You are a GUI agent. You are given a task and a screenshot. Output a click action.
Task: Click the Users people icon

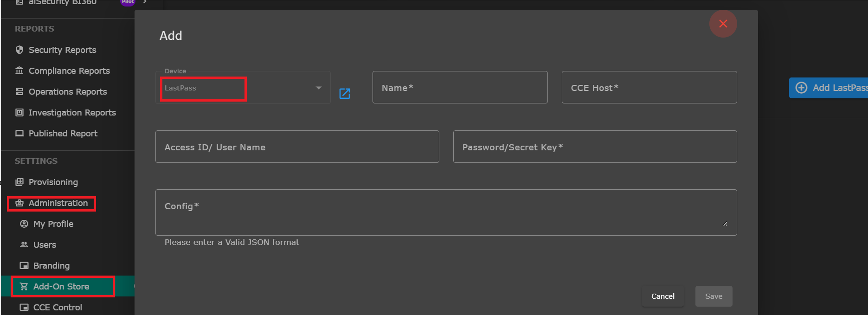coord(24,244)
